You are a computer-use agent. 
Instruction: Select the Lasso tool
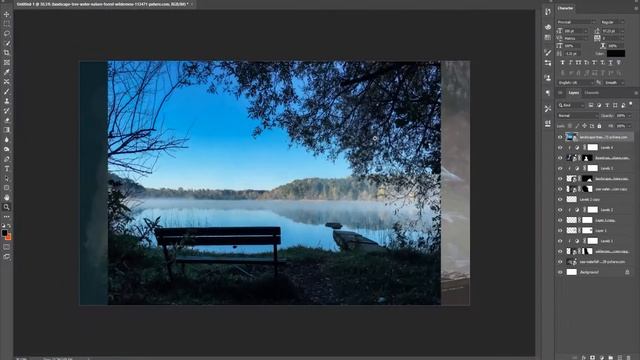pos(7,34)
